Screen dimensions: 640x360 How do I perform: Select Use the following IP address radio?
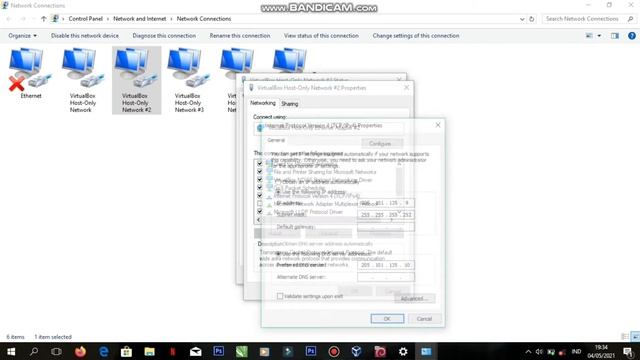pos(278,192)
